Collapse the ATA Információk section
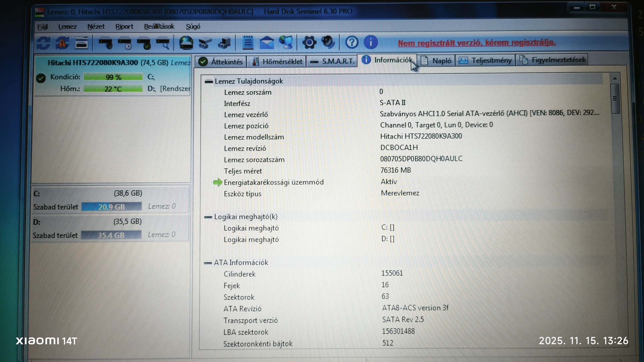 [x=208, y=263]
